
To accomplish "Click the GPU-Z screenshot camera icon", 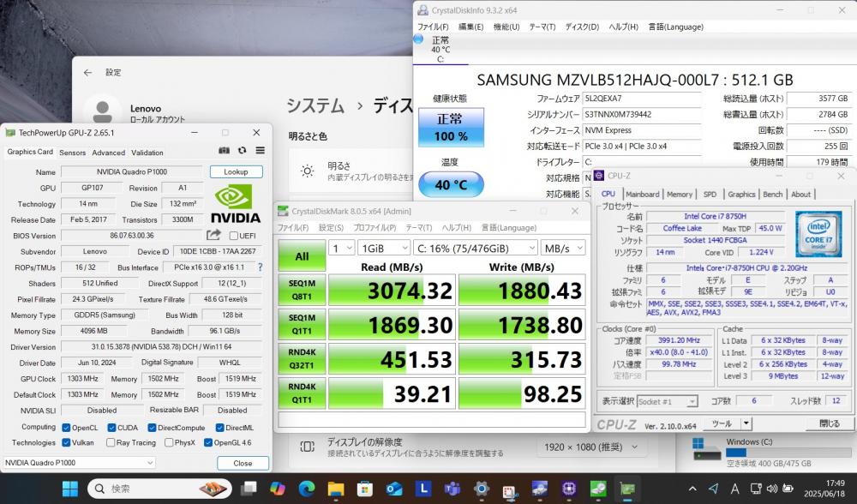I will (x=224, y=150).
